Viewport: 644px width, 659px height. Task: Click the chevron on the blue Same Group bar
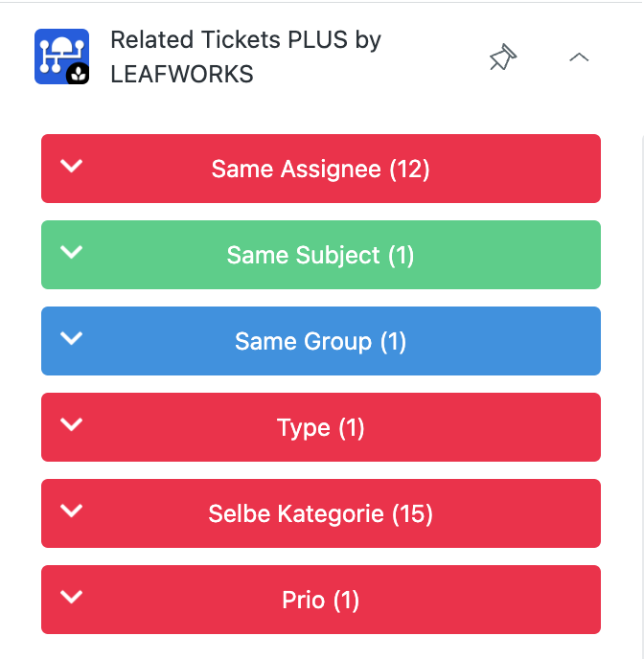[72, 338]
